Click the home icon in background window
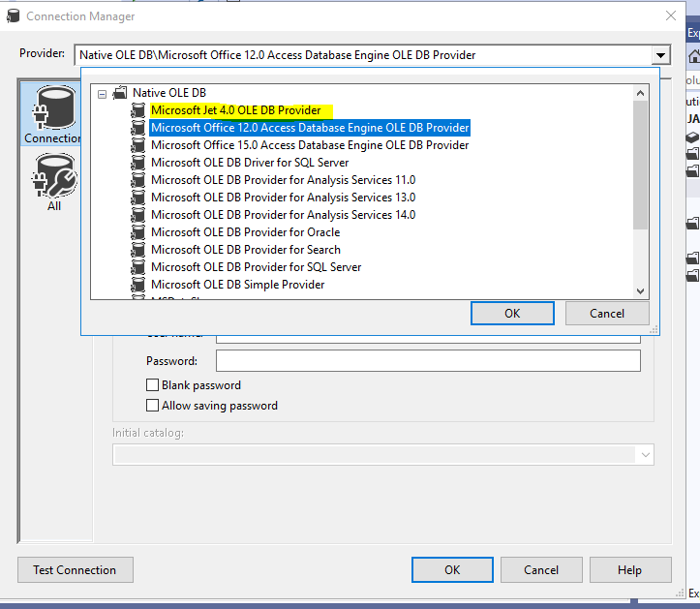The width and height of the screenshot is (700, 609). pos(694,56)
